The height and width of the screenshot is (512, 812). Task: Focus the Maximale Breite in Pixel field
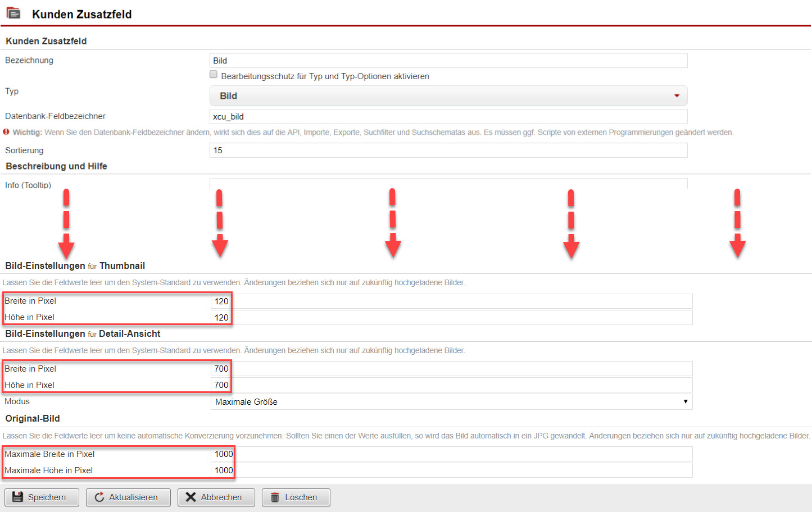(452, 454)
